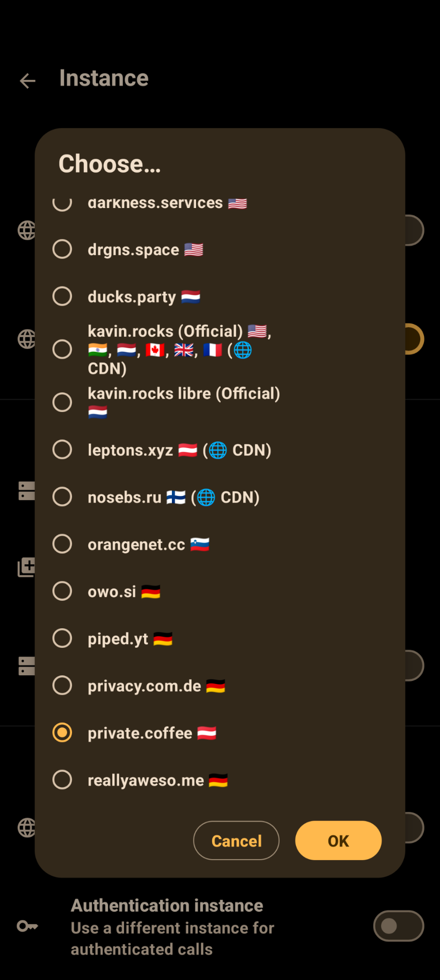The height and width of the screenshot is (980, 440).
Task: Pick the owo.si instance
Action: [x=62, y=591]
